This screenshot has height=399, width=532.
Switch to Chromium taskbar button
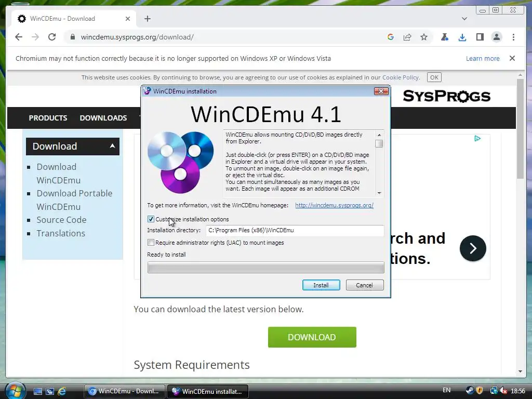pos(124,391)
